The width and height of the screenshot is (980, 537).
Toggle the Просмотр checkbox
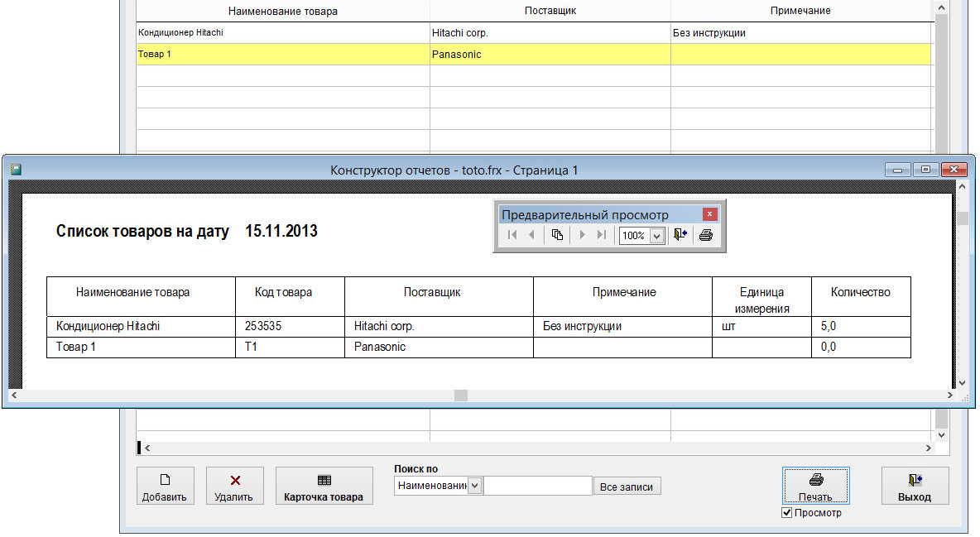[787, 513]
